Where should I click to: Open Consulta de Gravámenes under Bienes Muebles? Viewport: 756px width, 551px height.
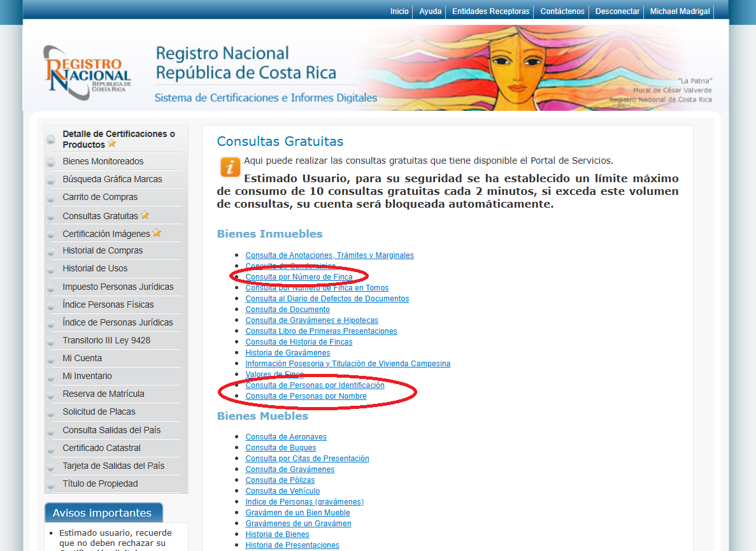290,469
